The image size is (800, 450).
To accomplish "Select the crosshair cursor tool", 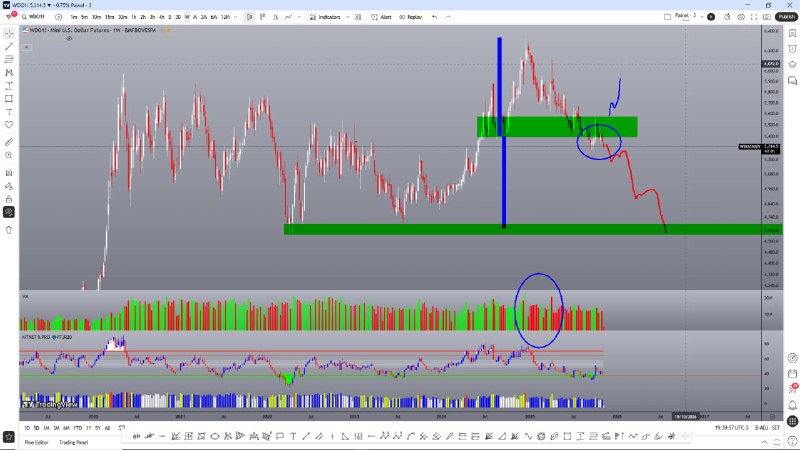I will tap(9, 33).
